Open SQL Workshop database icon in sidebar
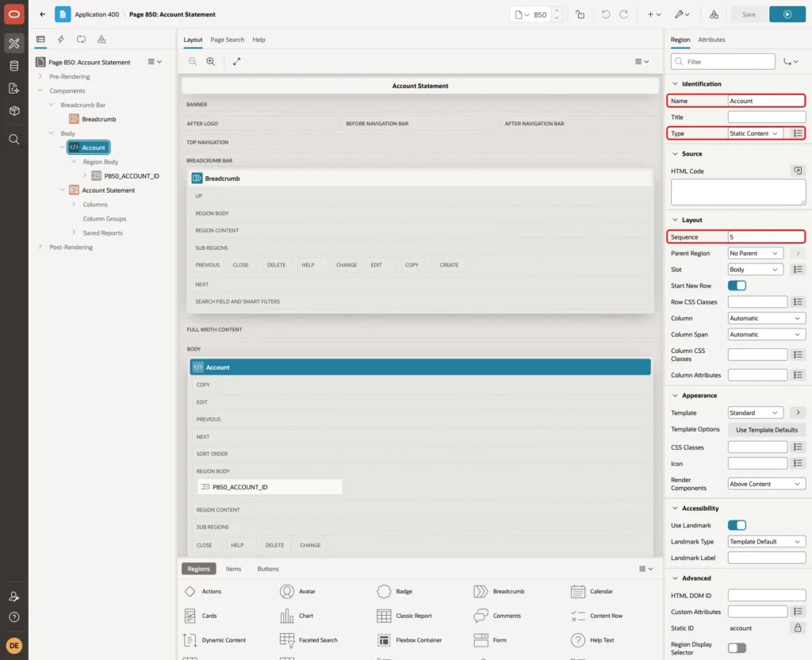This screenshot has width=812, height=660. [x=14, y=66]
